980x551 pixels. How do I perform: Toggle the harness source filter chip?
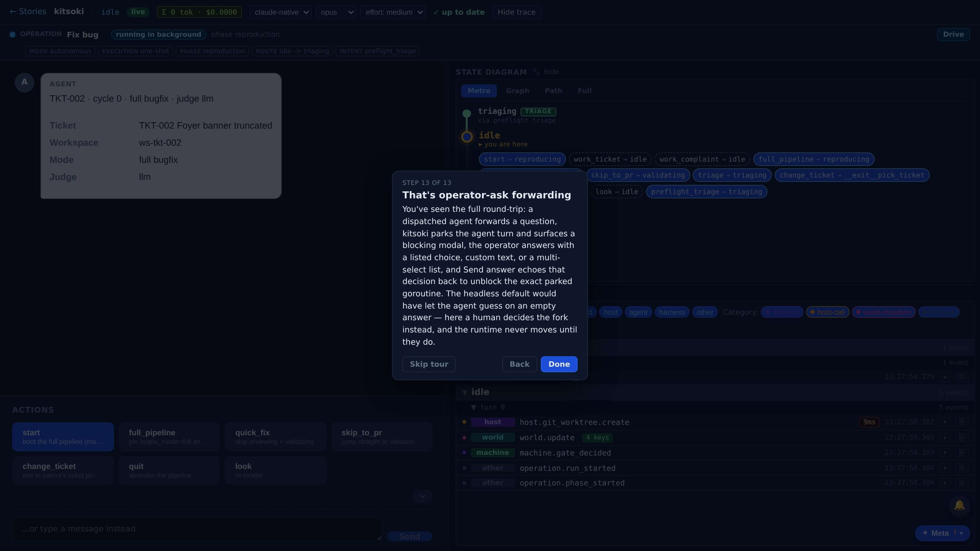click(x=672, y=312)
